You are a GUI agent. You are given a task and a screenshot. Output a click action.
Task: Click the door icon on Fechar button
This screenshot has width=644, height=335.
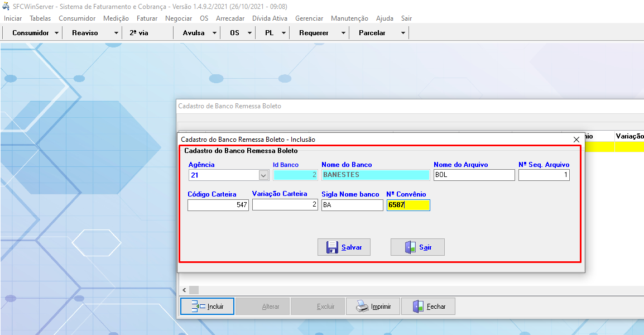point(418,306)
